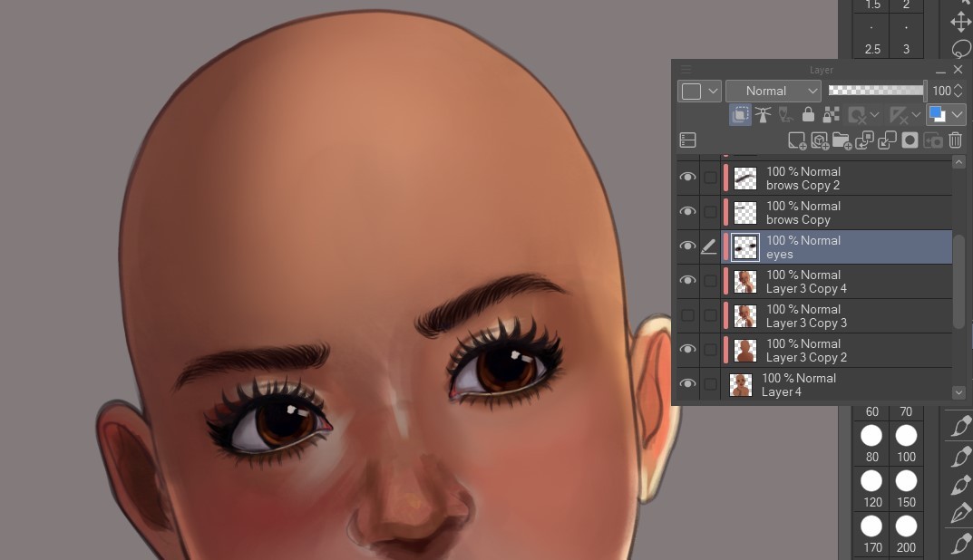The width and height of the screenshot is (973, 560).
Task: Check lock box of brows Copy 2
Action: (710, 178)
